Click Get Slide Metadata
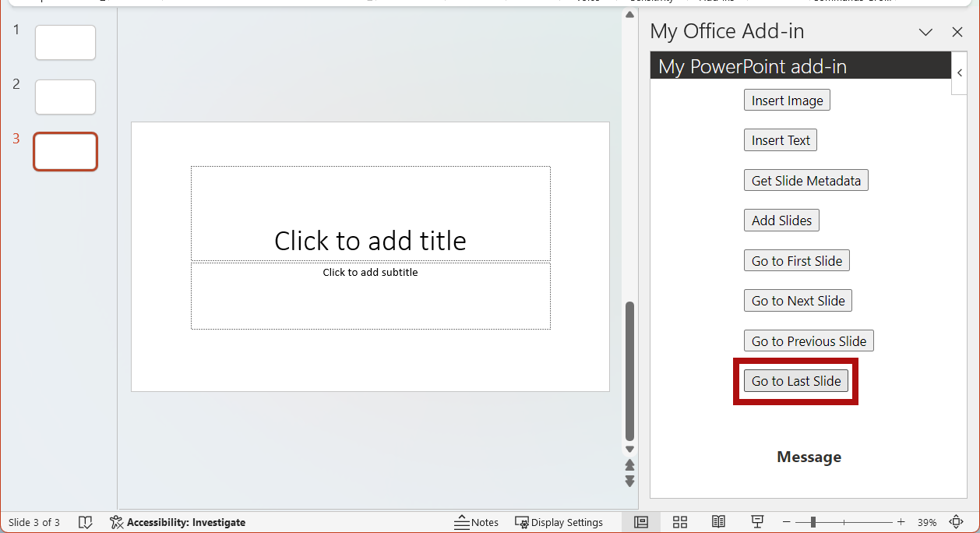Image resolution: width=980 pixels, height=533 pixels. (x=806, y=180)
